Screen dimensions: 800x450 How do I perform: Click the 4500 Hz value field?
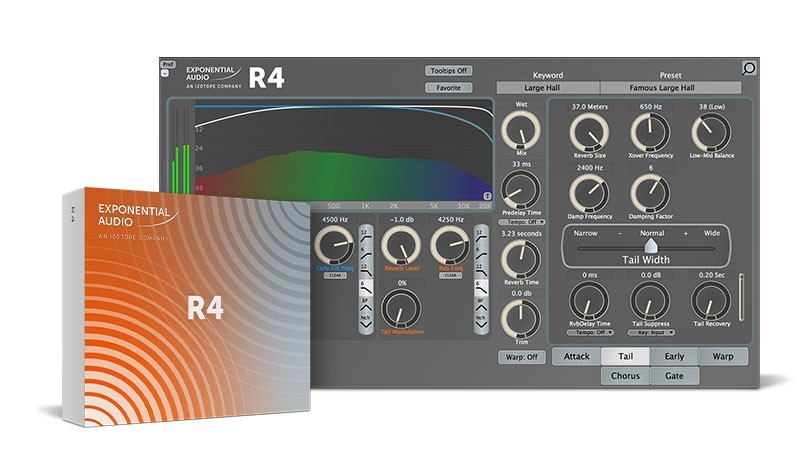[x=335, y=219]
